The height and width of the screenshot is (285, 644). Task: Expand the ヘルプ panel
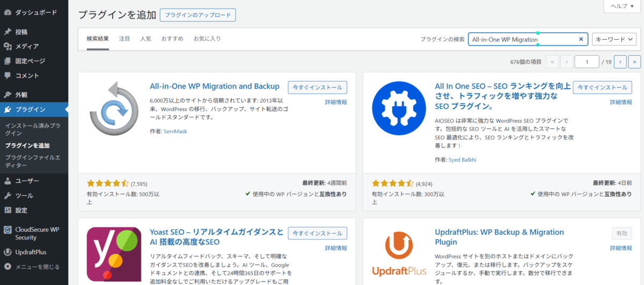pyautogui.click(x=623, y=6)
